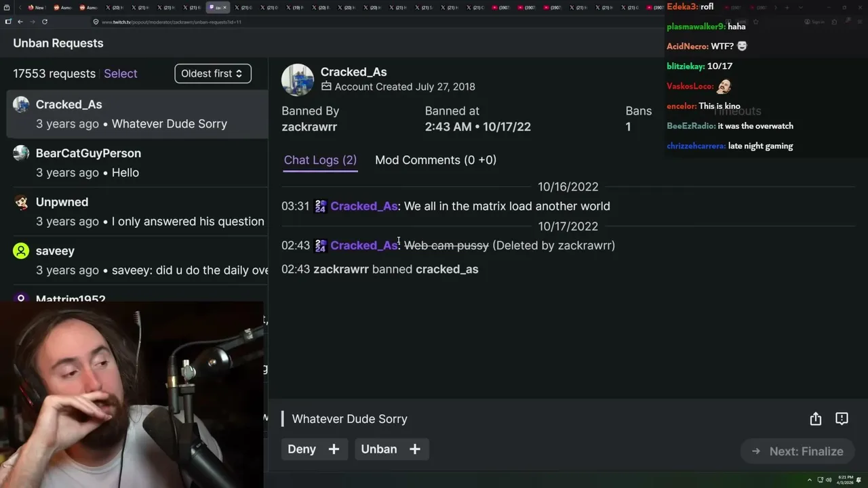Click the sidebar toggle icon left of back arrow

[8, 22]
